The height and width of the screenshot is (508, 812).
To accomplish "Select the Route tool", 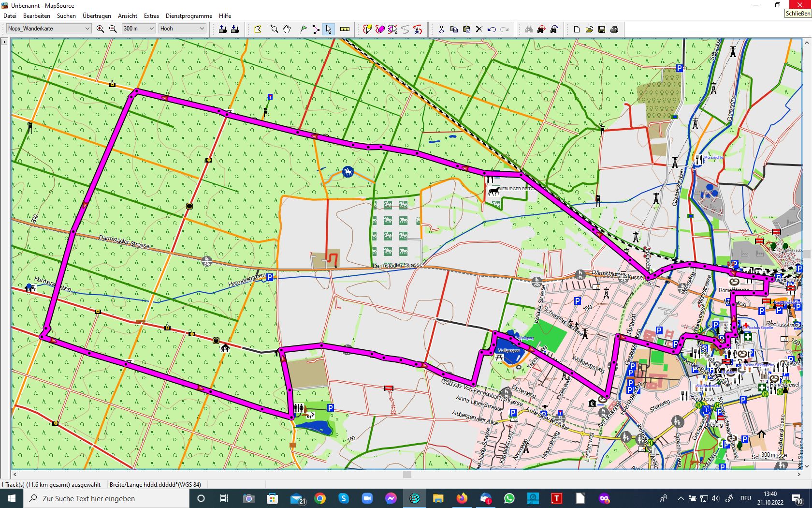I will [316, 29].
